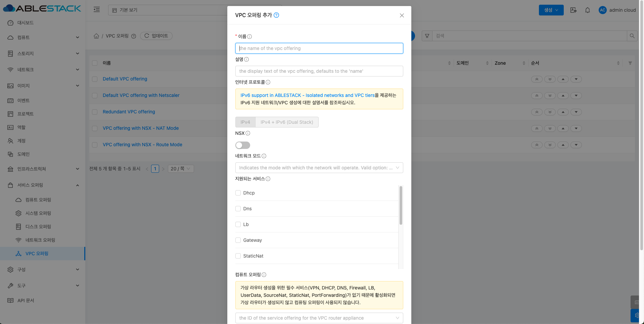The height and width of the screenshot is (324, 644).
Task: Open the VPC router service offering dropdown
Action: click(x=319, y=318)
